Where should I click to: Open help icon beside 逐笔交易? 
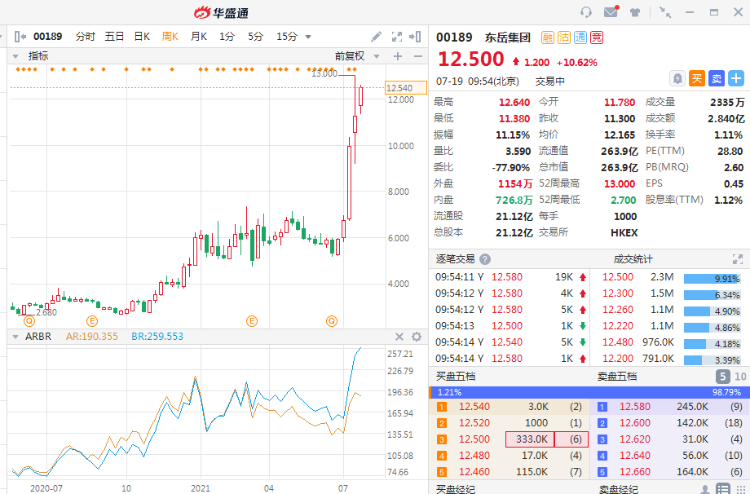(x=485, y=259)
